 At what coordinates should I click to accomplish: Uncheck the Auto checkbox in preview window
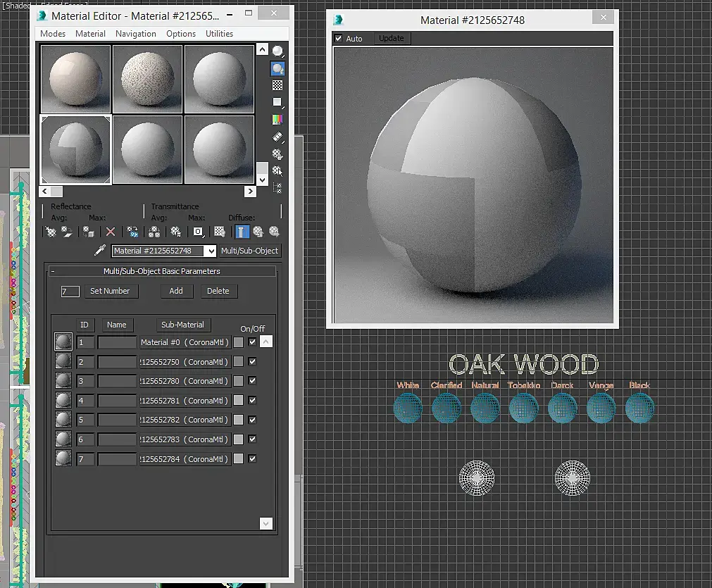[x=339, y=39]
